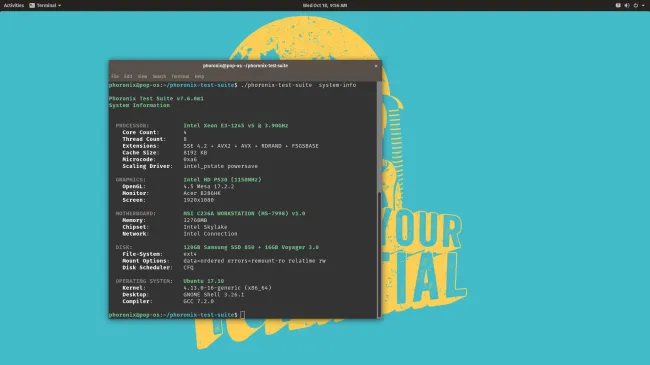Click the volume speaker icon
This screenshot has width=650, height=365.
pyautogui.click(x=627, y=5)
